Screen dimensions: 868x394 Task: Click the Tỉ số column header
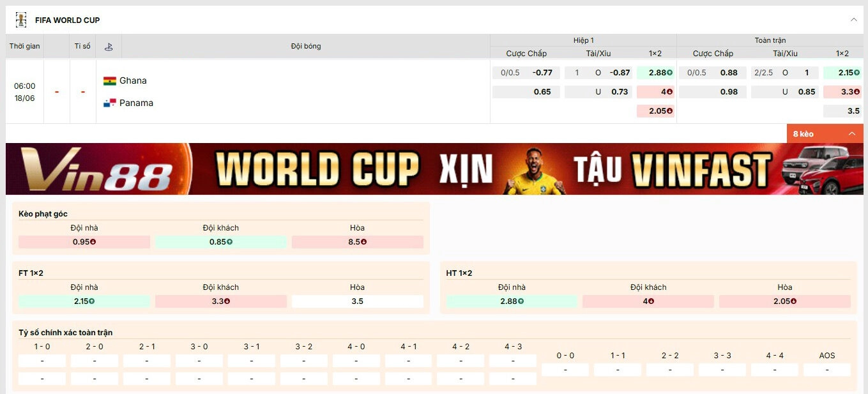(x=82, y=47)
